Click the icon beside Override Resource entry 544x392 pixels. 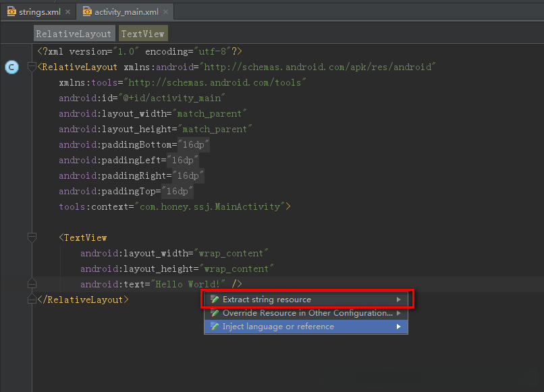click(215, 313)
